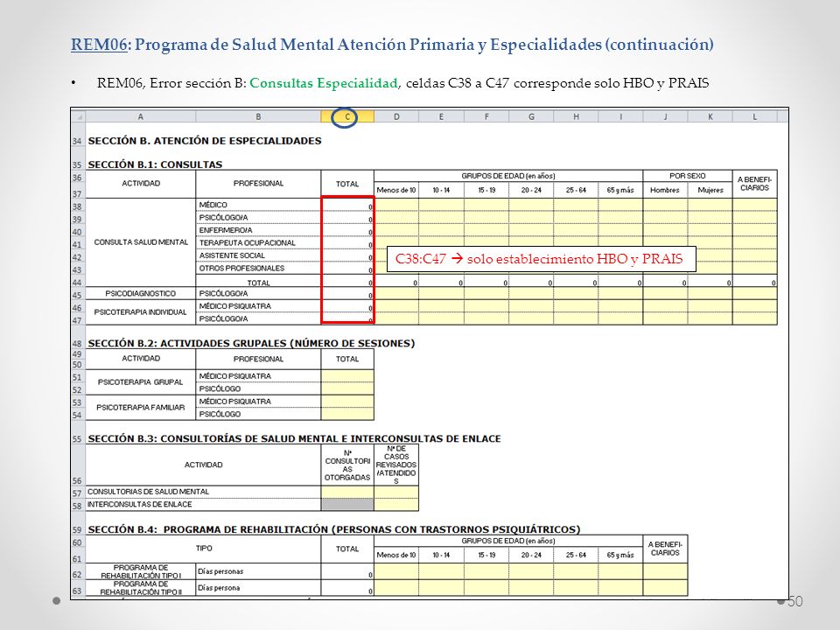Click 'SECCIÓN B.1: CONSULTAS' heading cell

tap(156, 164)
